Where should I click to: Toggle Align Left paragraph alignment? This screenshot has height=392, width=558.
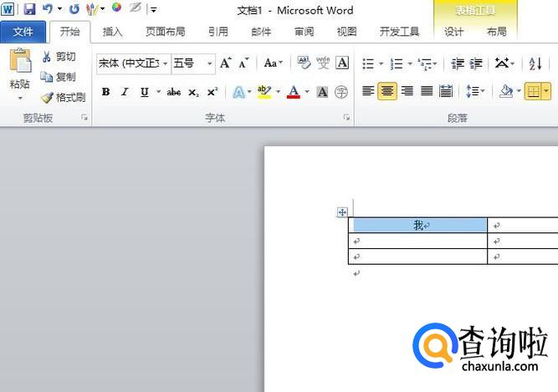point(368,91)
